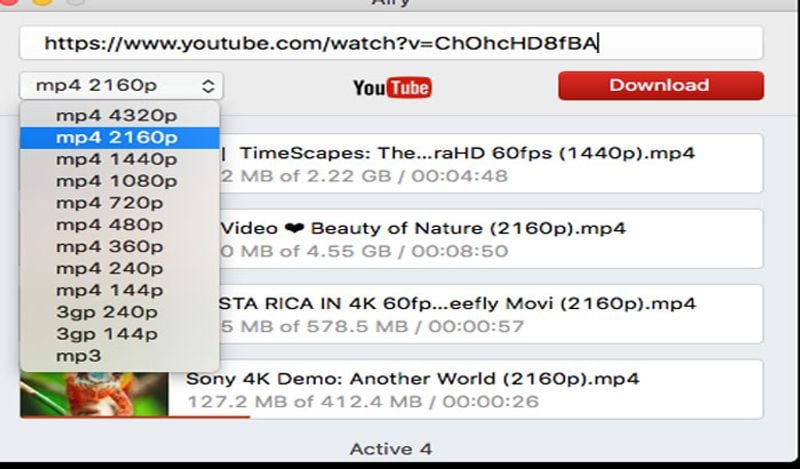This screenshot has height=469, width=800.
Task: Select mp4 720p format
Action: (120, 203)
